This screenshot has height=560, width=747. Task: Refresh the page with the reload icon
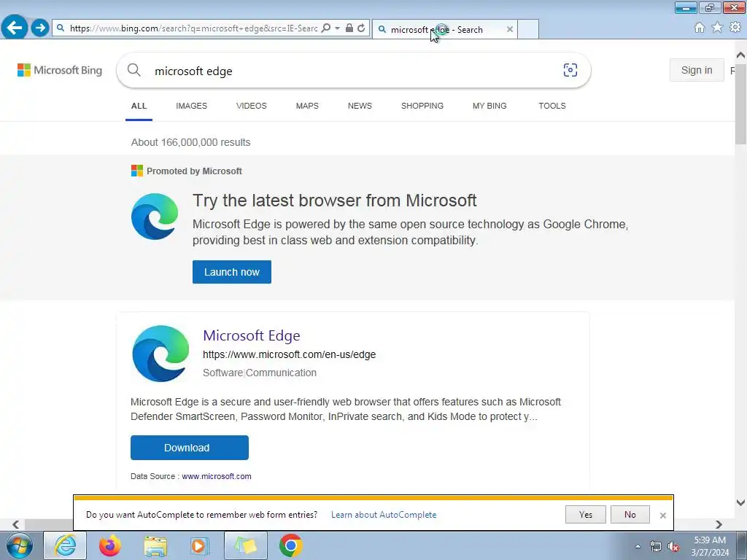click(362, 28)
